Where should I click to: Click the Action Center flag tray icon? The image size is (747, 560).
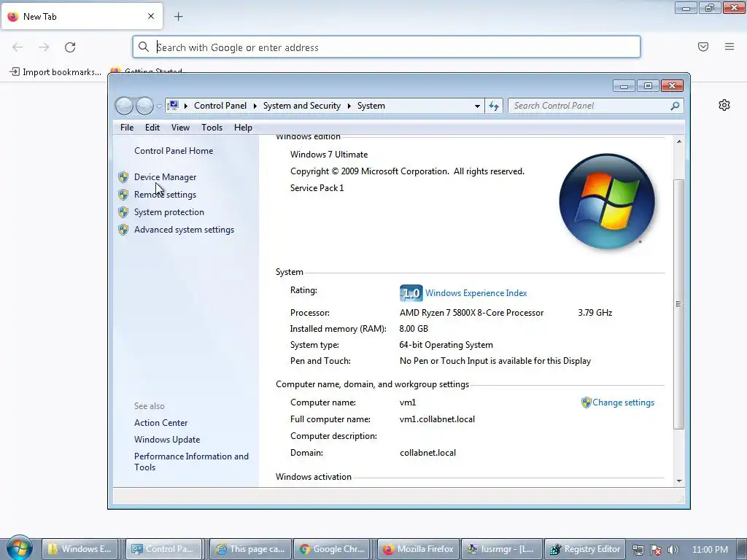tap(656, 550)
